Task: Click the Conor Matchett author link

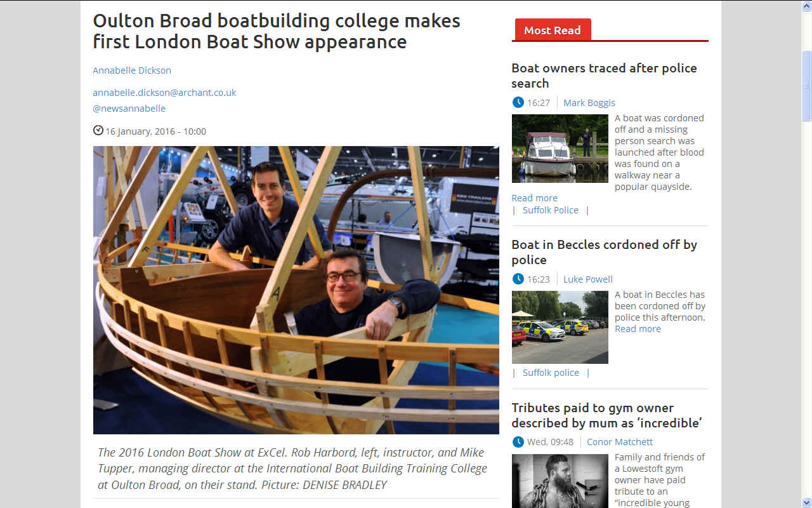Action: [x=620, y=441]
